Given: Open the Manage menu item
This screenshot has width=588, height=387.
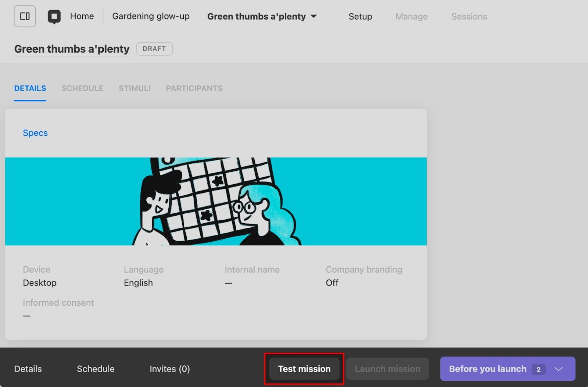Looking at the screenshot, I should click(x=411, y=17).
